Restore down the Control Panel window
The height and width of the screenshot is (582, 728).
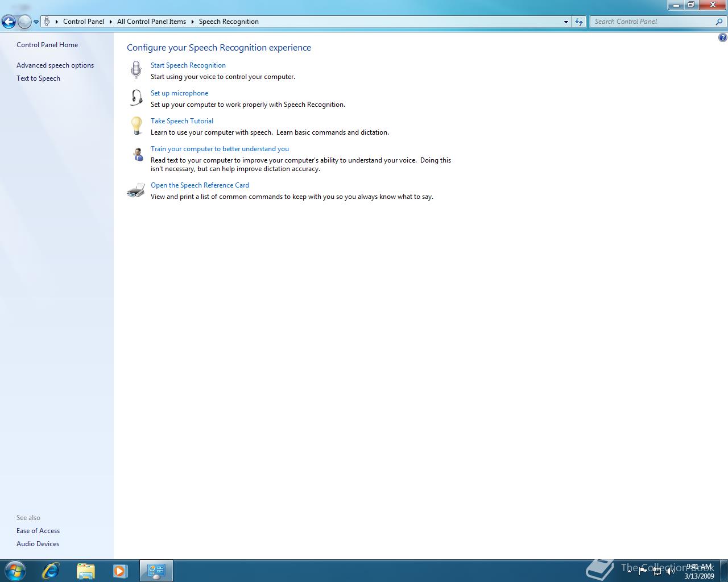(690, 5)
